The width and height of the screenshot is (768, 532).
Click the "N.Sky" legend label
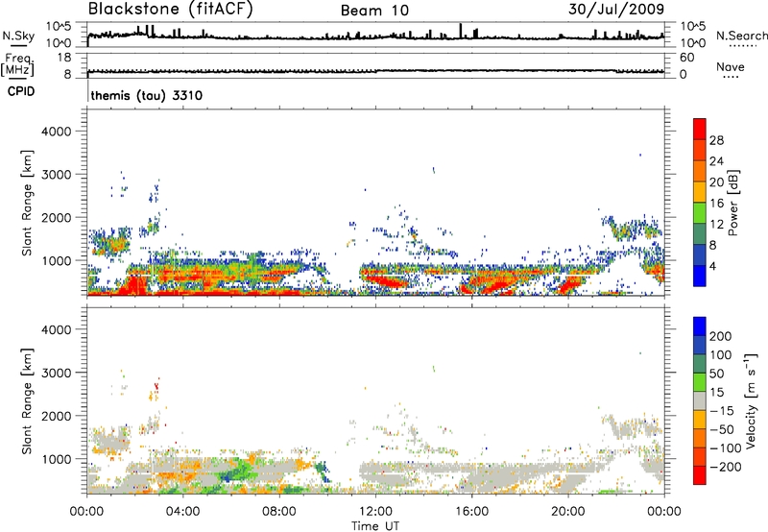click(x=18, y=36)
